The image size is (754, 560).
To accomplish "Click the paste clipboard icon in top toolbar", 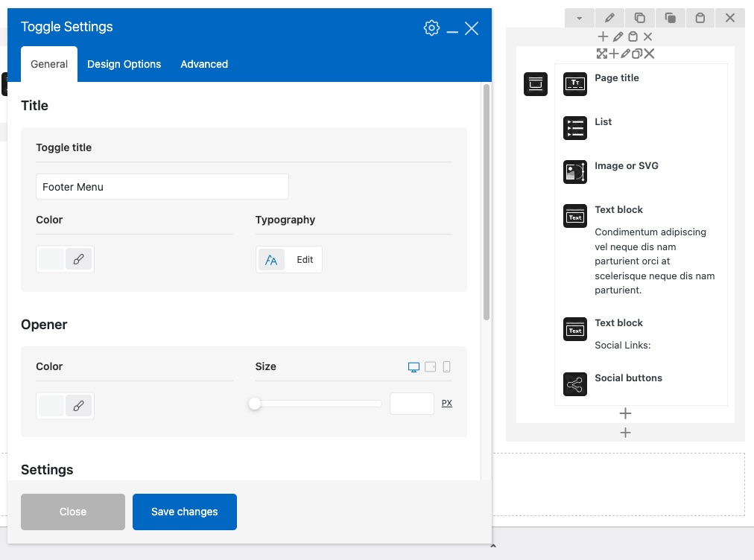I will pos(700,18).
